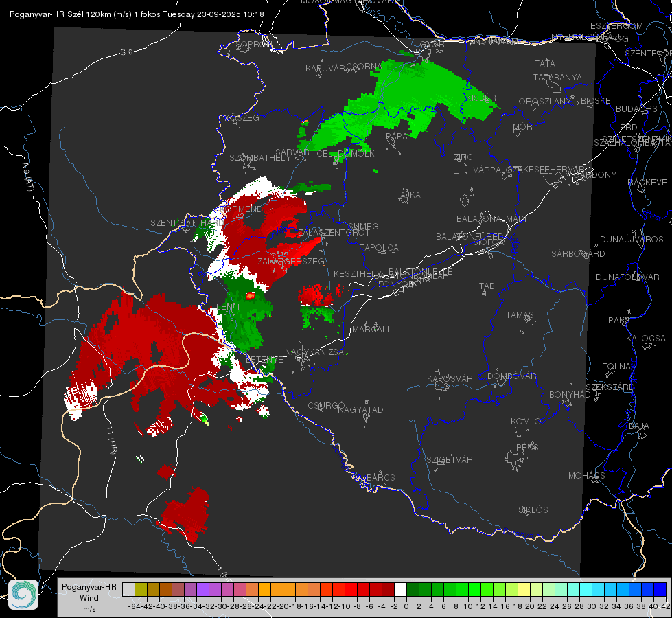This screenshot has height=618, width=672.
Task: Click the SARBOGARD town label
Action: (578, 254)
